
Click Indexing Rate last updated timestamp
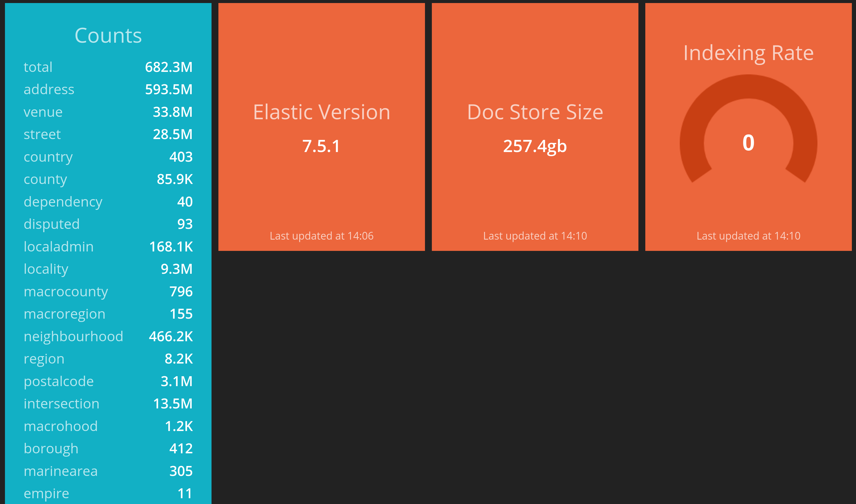[748, 236]
